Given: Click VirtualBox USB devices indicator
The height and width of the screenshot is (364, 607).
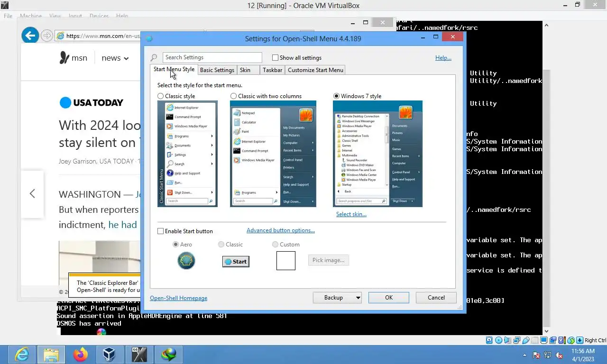Looking at the screenshot, I should click(525, 340).
